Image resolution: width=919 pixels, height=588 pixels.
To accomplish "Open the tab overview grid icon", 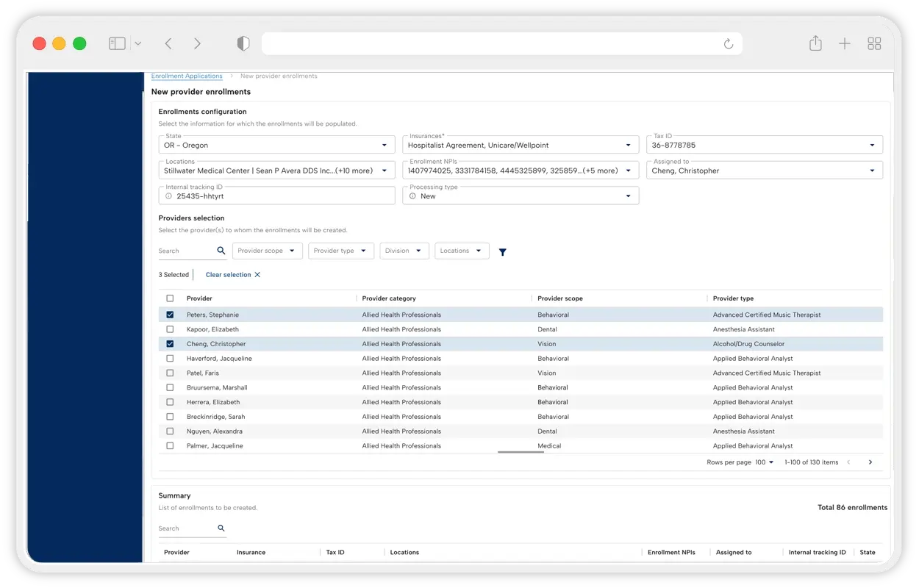I will click(x=874, y=44).
